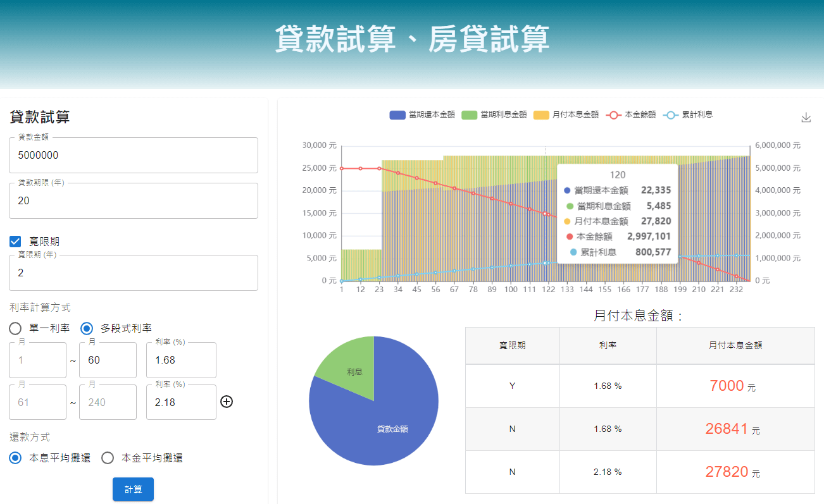The width and height of the screenshot is (824, 504).
Task: Uncheck the 寬限期 checkbox
Action: tap(16, 241)
